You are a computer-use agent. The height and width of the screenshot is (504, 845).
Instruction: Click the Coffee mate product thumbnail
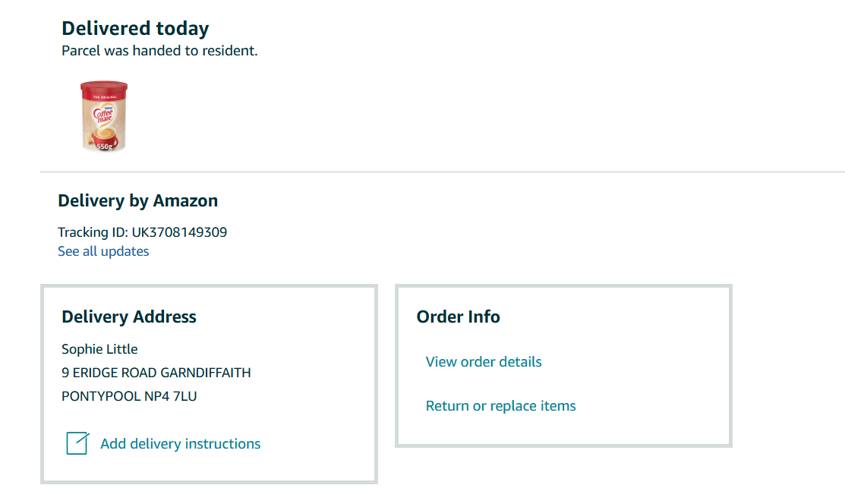(x=104, y=116)
